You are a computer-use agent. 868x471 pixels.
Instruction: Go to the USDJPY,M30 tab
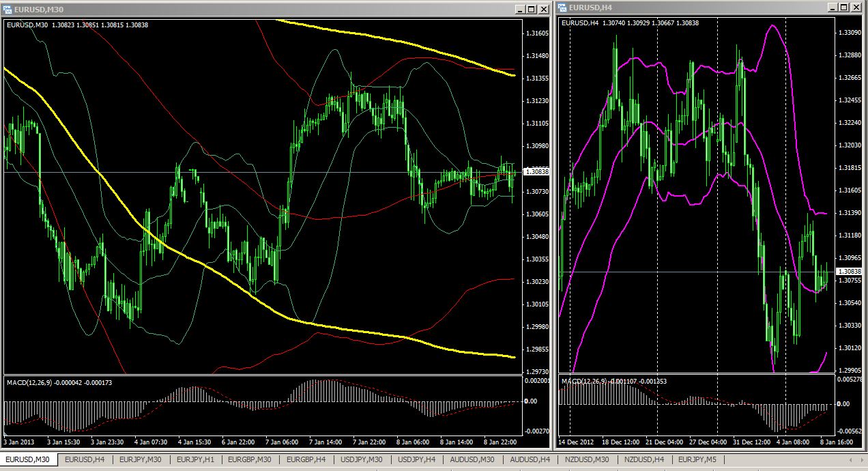pos(362,460)
